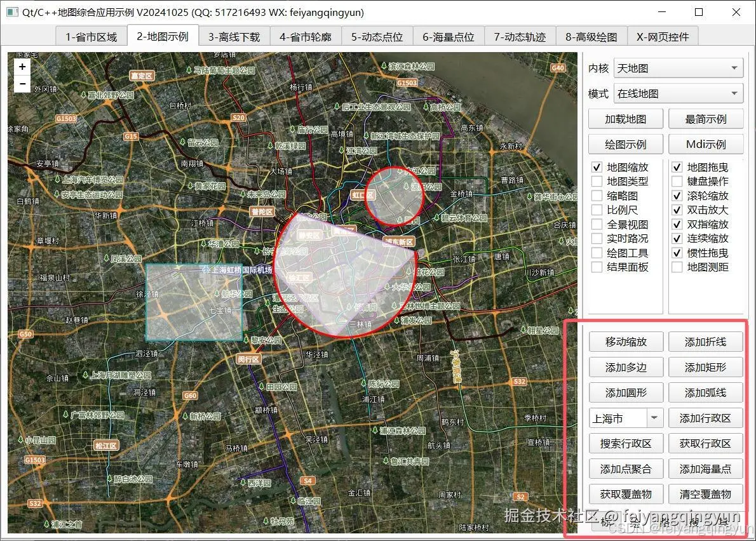Open the 8-高级绘图 tab
The width and height of the screenshot is (756, 541).
[x=591, y=36]
